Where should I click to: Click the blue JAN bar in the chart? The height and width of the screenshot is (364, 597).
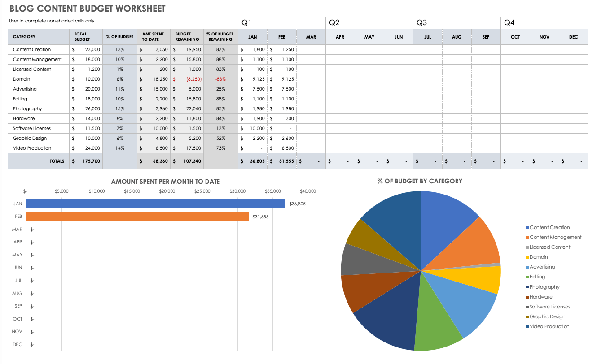tap(156, 204)
